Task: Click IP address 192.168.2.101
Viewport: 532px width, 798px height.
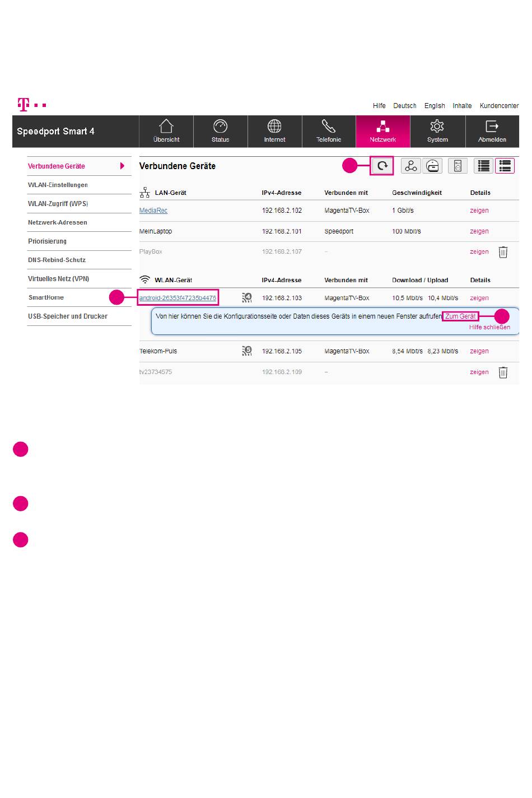Action: tap(282, 231)
